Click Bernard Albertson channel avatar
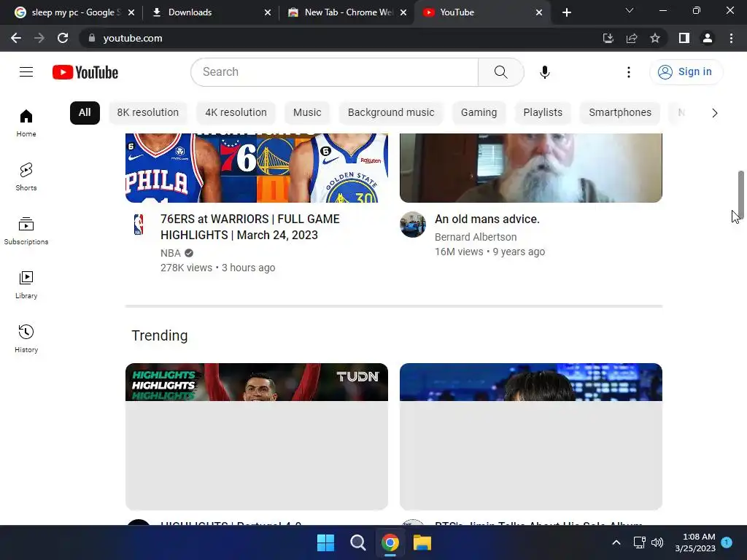Viewport: 747px width, 560px height. 413,225
